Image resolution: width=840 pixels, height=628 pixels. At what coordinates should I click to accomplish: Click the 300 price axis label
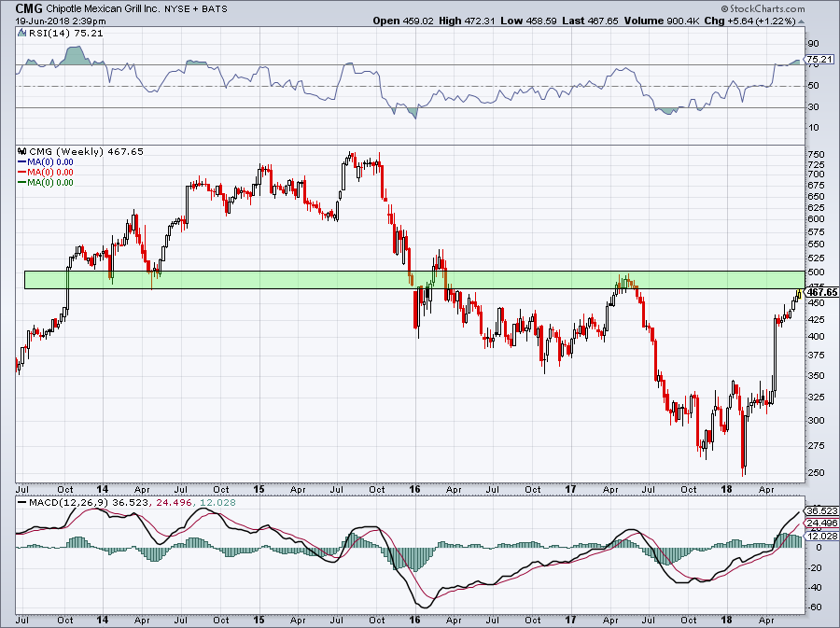(816, 421)
